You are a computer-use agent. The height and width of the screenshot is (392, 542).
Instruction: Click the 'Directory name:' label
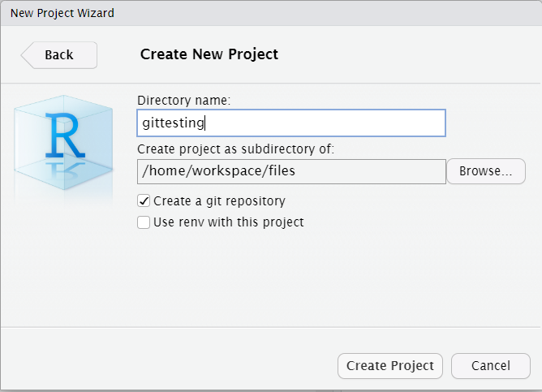pos(184,101)
